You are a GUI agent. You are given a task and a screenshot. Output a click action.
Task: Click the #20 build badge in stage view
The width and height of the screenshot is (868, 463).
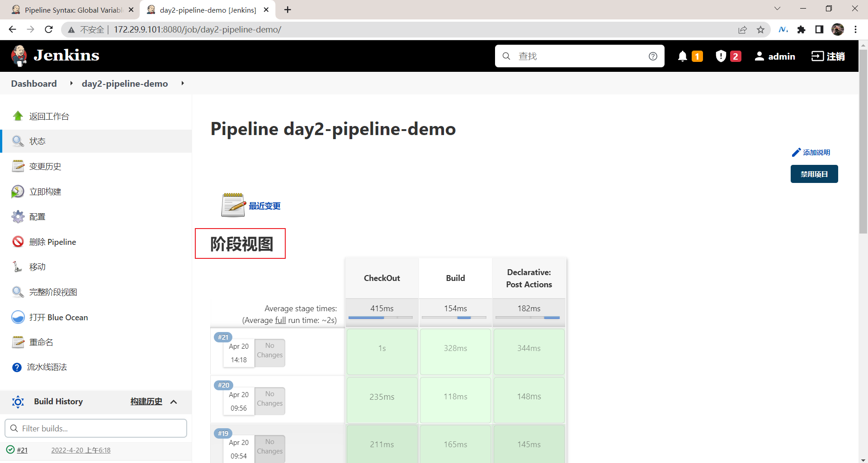(x=223, y=385)
